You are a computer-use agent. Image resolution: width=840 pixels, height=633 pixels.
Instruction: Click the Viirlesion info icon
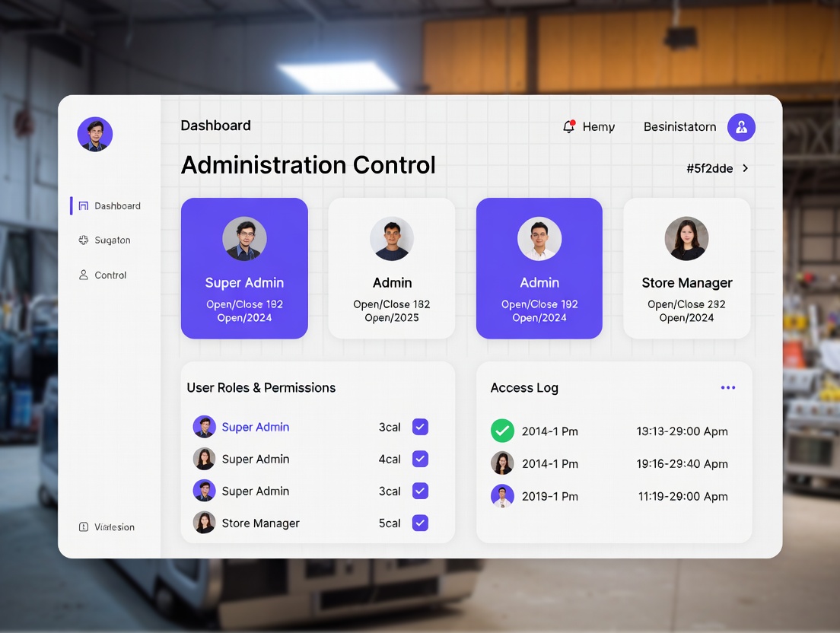[x=84, y=527]
